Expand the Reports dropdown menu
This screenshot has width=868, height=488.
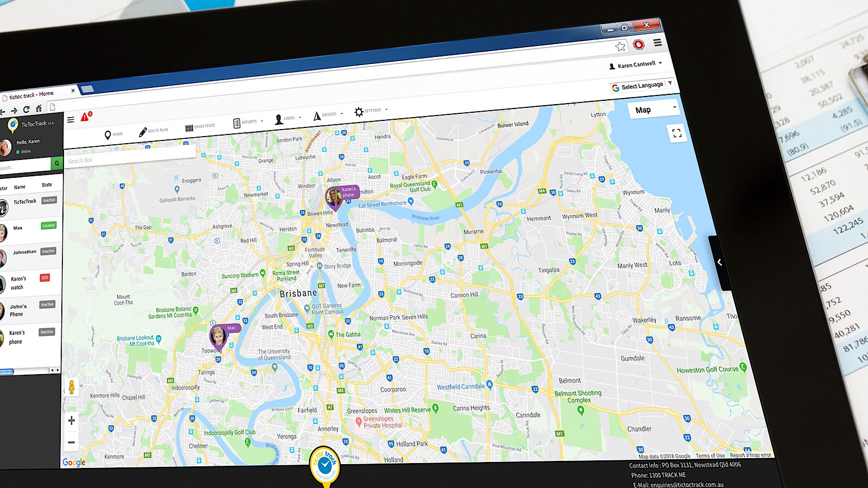click(x=248, y=123)
